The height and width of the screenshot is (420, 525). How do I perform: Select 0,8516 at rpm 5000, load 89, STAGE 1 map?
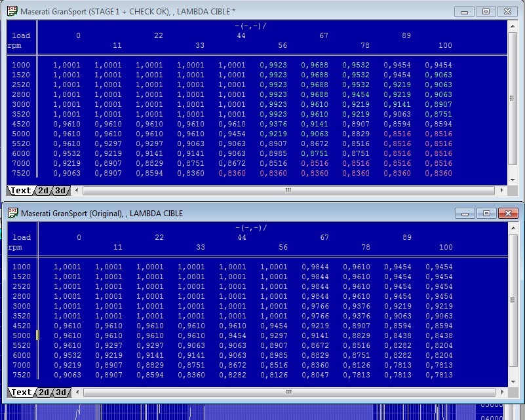[397, 134]
